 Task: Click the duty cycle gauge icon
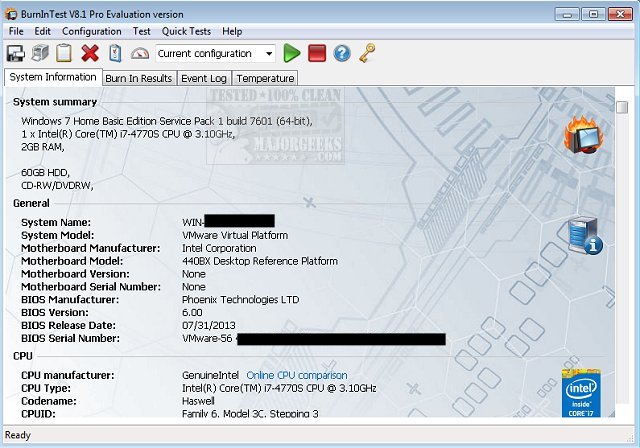pos(140,53)
